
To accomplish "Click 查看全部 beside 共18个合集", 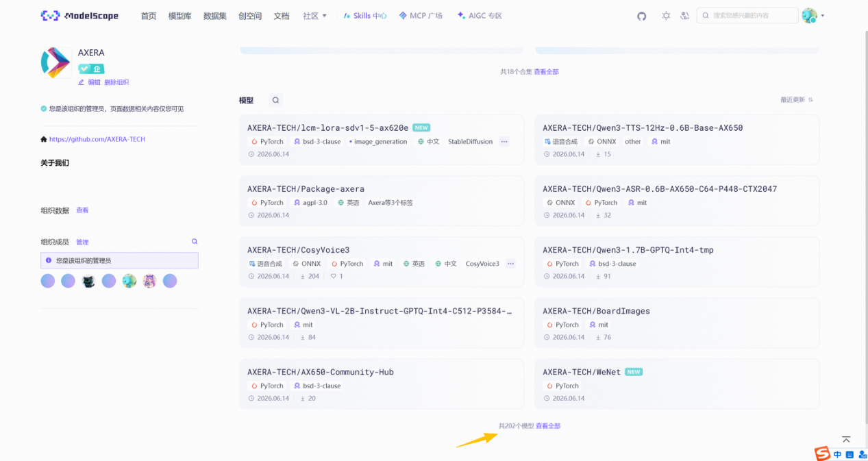I will coord(546,72).
